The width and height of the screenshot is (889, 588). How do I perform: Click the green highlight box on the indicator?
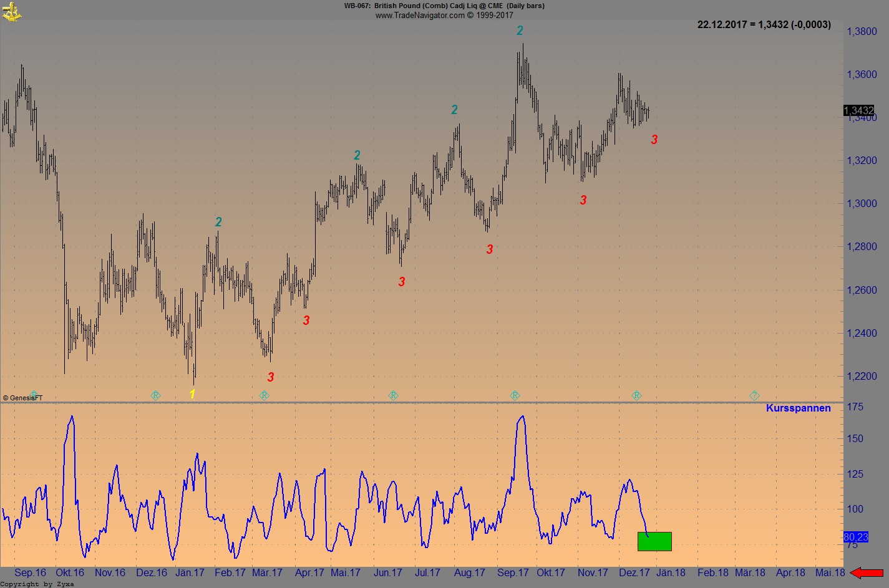click(653, 542)
